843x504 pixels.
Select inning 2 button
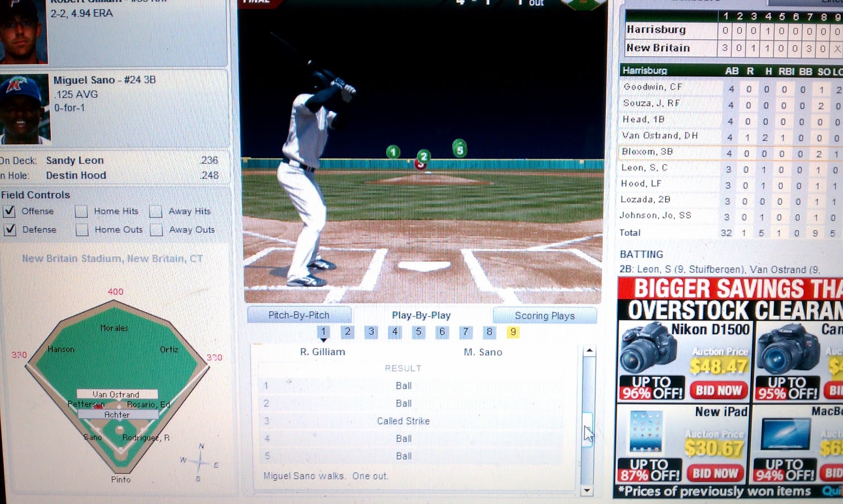(x=347, y=332)
